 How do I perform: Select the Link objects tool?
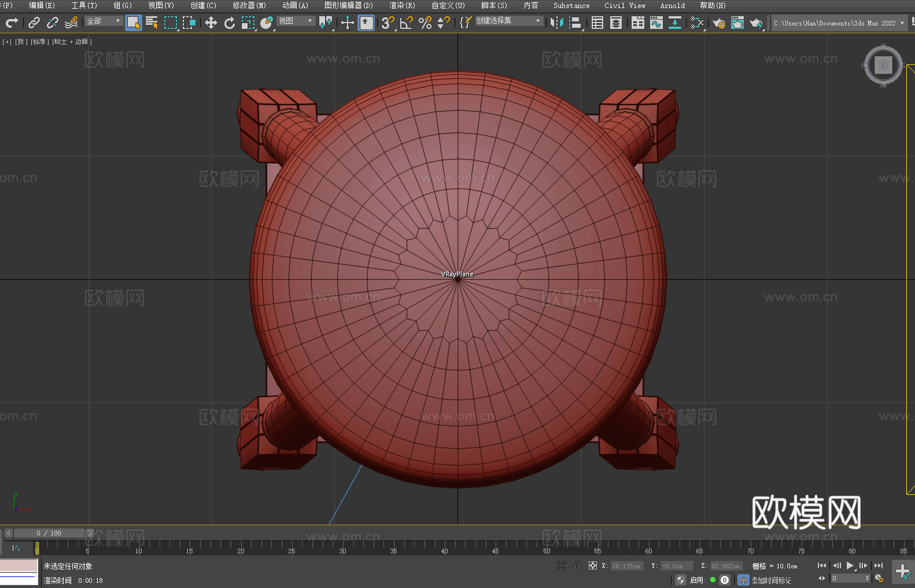click(x=34, y=23)
